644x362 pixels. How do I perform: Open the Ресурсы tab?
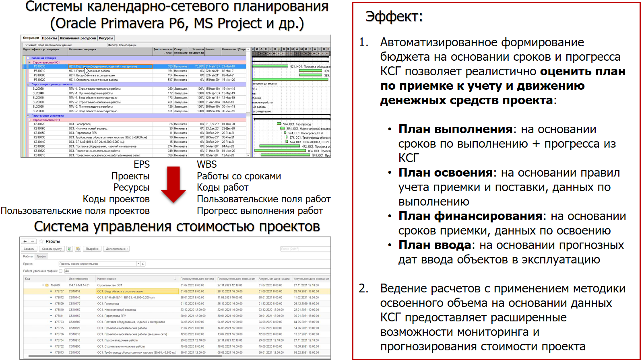tap(106, 38)
